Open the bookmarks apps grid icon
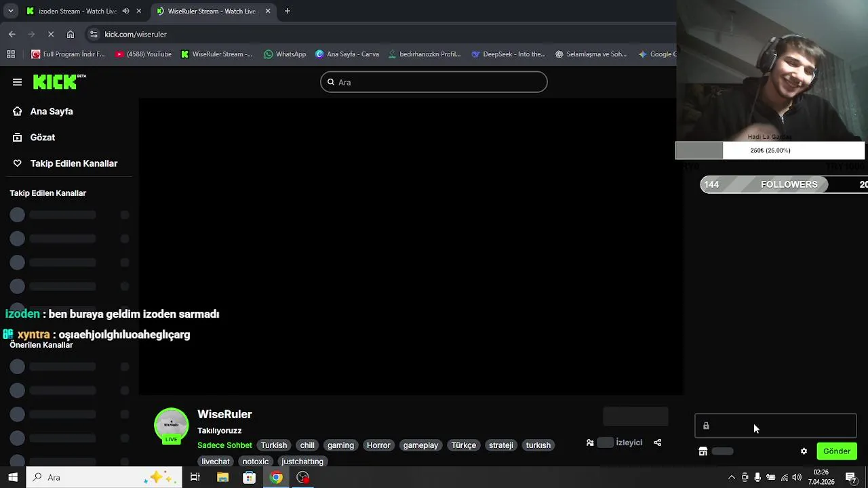868x488 pixels. click(11, 54)
